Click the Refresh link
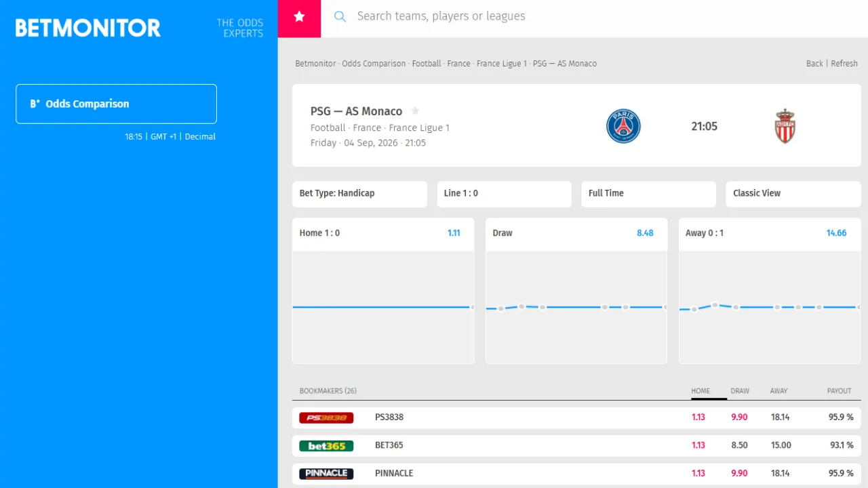Image resolution: width=868 pixels, height=488 pixels. point(844,63)
